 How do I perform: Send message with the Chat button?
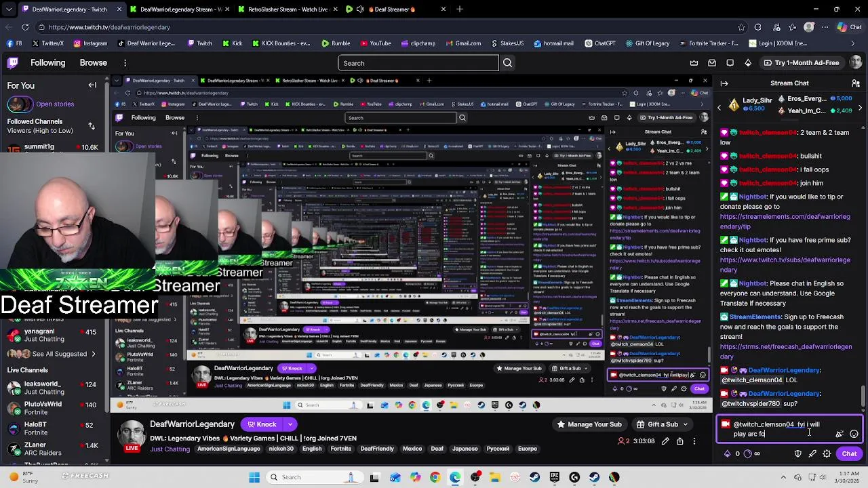[849, 453]
